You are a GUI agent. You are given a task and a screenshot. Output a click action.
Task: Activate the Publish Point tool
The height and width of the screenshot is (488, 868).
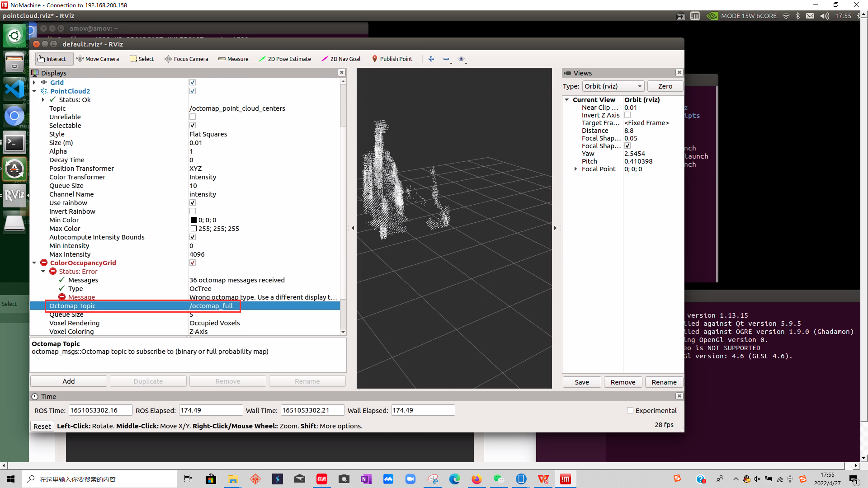(392, 59)
